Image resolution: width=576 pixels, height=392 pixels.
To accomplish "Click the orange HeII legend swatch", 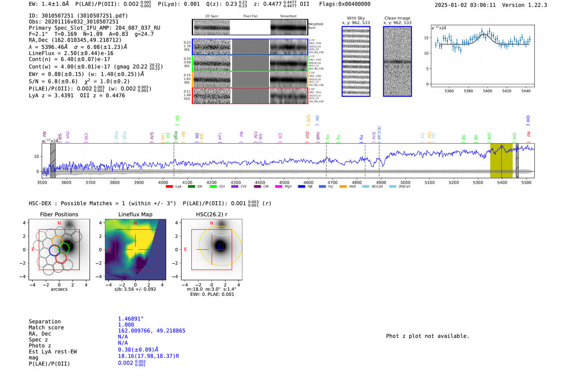I will tap(343, 186).
